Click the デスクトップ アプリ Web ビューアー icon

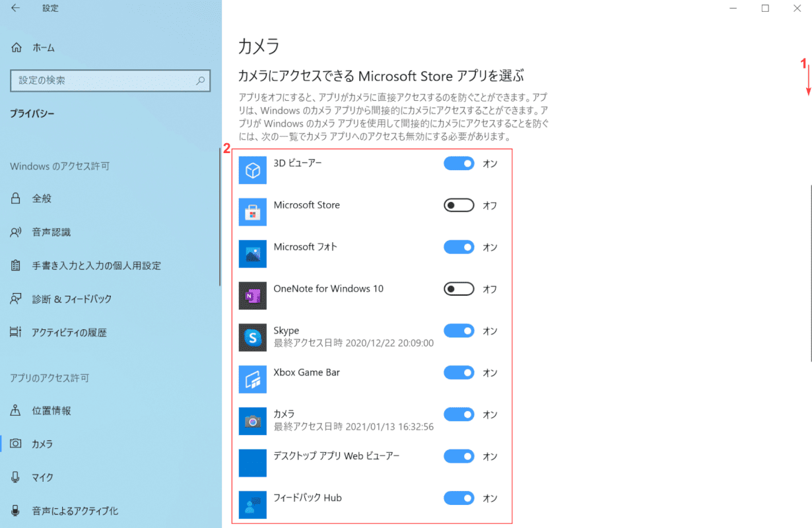tap(253, 463)
